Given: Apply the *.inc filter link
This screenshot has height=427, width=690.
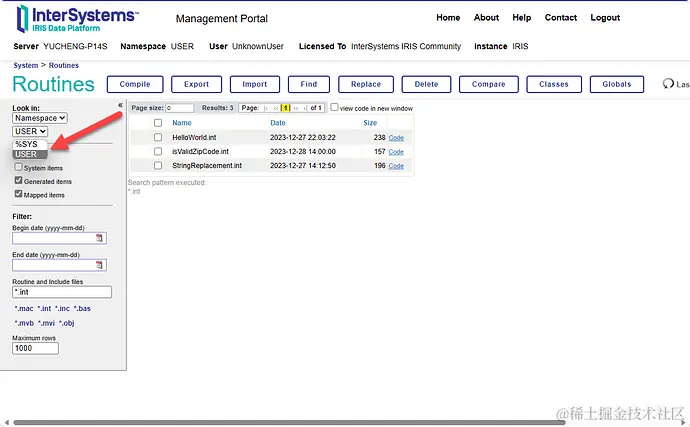Looking at the screenshot, I should click(62, 309).
